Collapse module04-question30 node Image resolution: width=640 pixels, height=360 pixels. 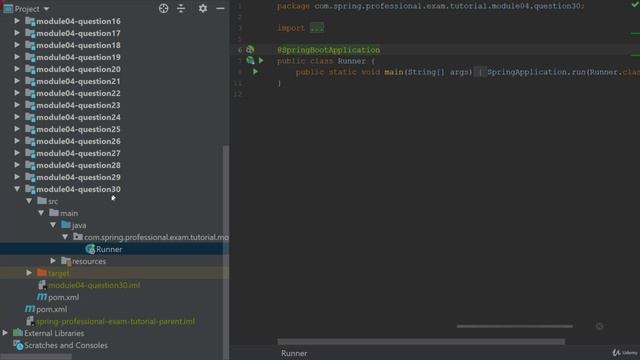click(x=17, y=189)
